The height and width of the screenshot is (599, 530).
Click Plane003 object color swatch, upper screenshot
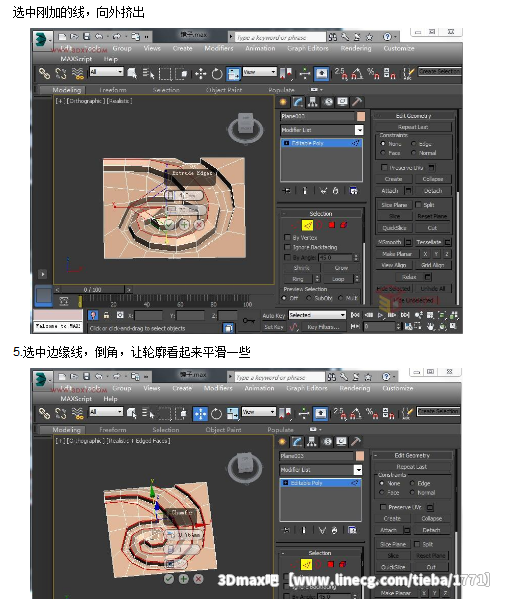click(x=360, y=116)
